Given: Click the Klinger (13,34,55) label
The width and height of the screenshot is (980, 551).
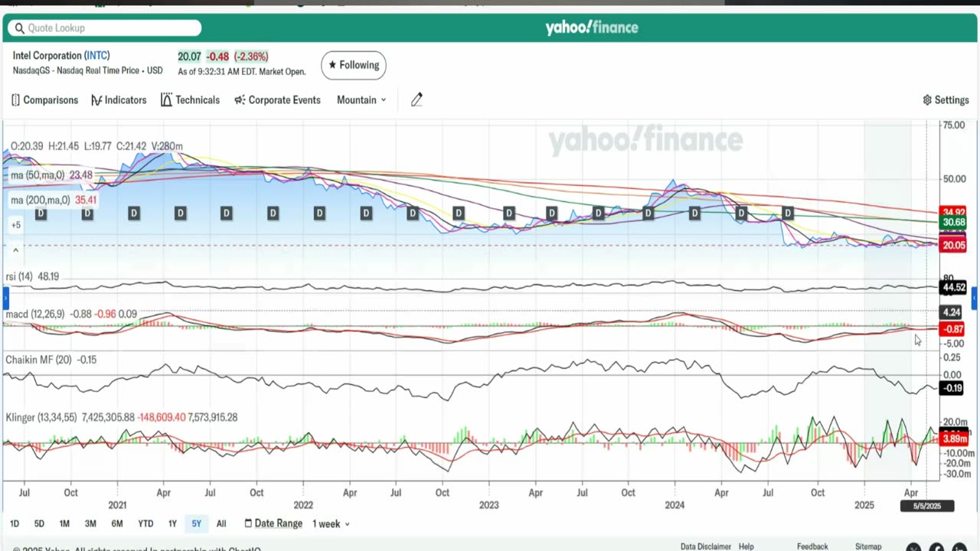Looking at the screenshot, I should coord(41,418).
